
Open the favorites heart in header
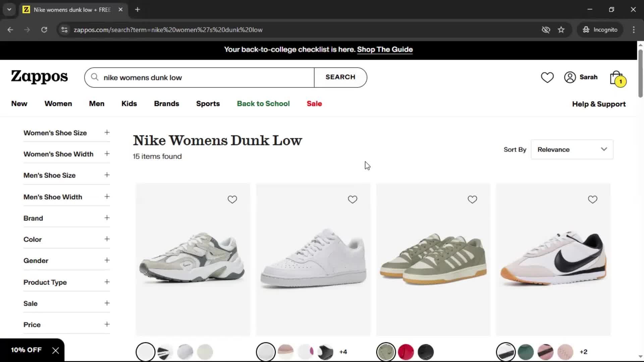[x=547, y=77]
